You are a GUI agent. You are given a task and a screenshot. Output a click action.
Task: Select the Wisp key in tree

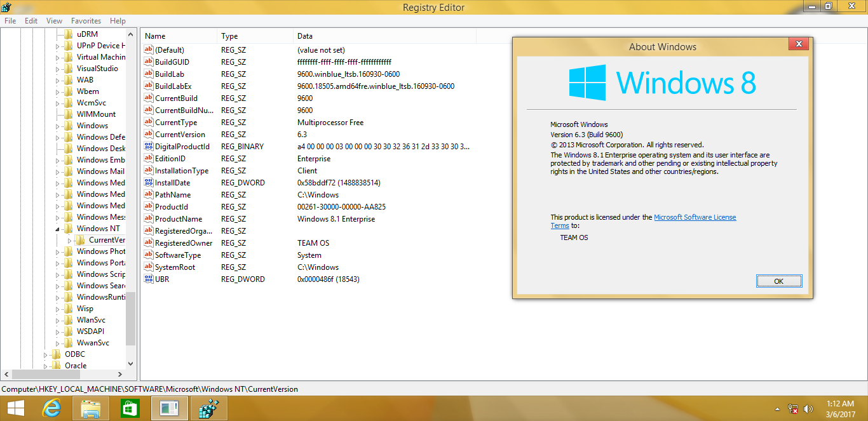point(85,309)
